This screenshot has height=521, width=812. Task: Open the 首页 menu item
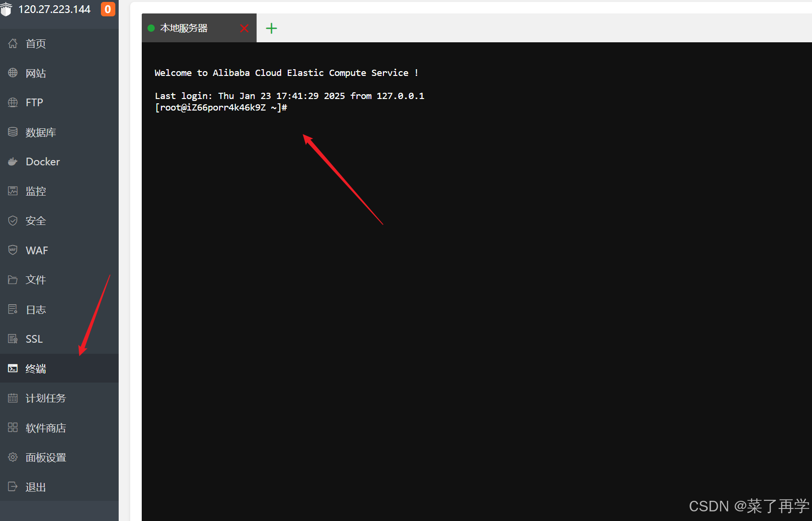59,43
